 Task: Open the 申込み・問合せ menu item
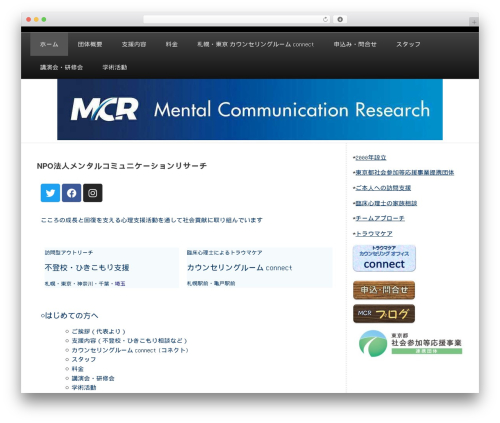click(x=355, y=44)
